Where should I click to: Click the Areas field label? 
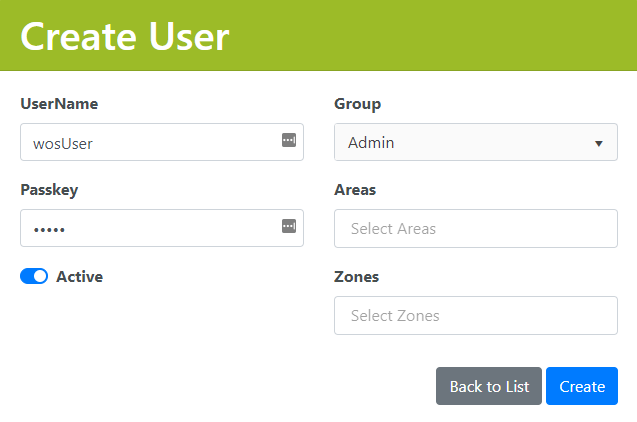pos(355,190)
